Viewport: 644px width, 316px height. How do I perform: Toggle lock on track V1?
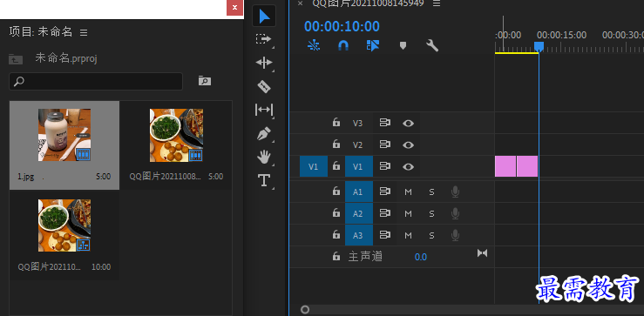click(336, 165)
